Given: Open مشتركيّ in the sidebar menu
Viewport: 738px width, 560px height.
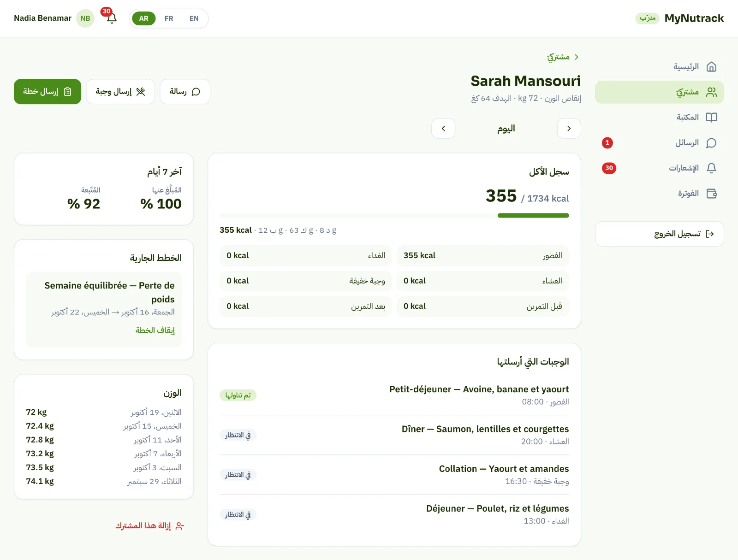Looking at the screenshot, I should pyautogui.click(x=660, y=92).
